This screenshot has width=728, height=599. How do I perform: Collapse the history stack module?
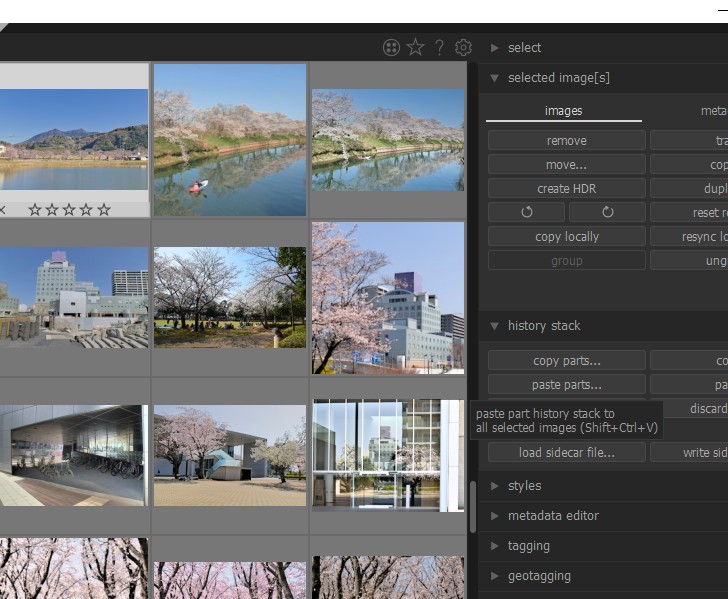[x=543, y=326]
